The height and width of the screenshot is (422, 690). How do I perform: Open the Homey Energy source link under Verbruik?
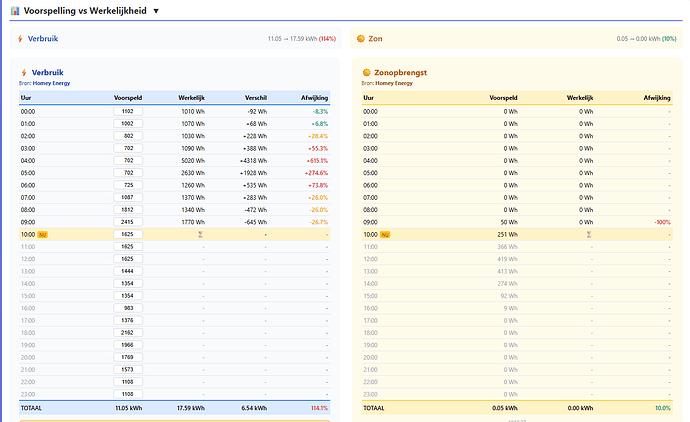click(56, 83)
